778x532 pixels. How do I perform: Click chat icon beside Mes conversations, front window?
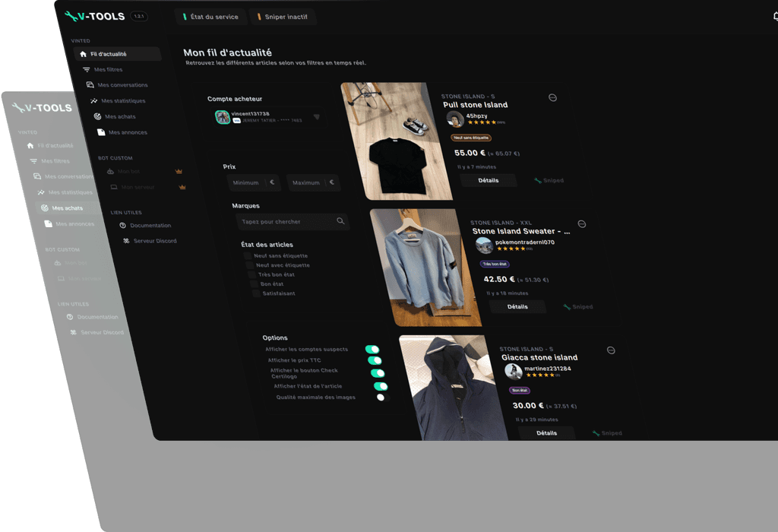(x=90, y=85)
